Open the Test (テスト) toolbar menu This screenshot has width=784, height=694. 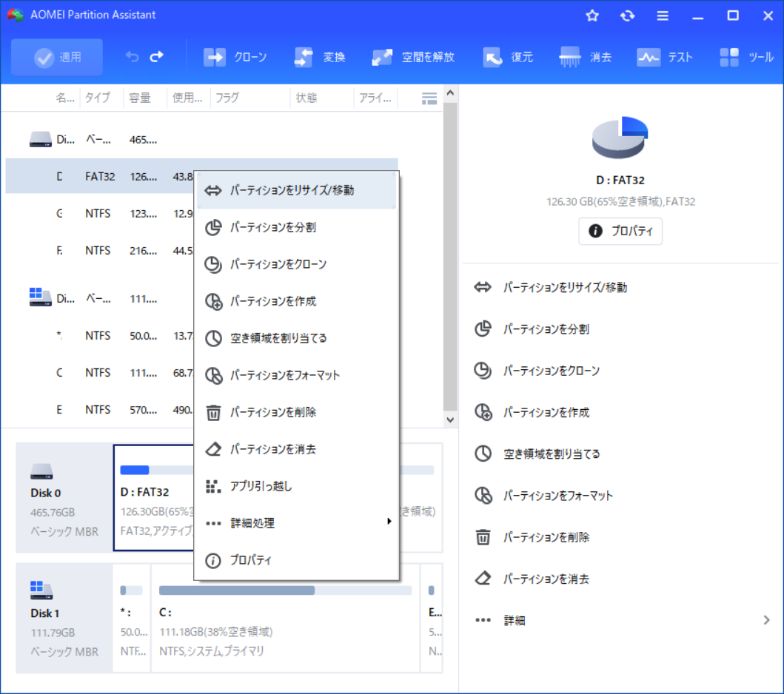[665, 58]
